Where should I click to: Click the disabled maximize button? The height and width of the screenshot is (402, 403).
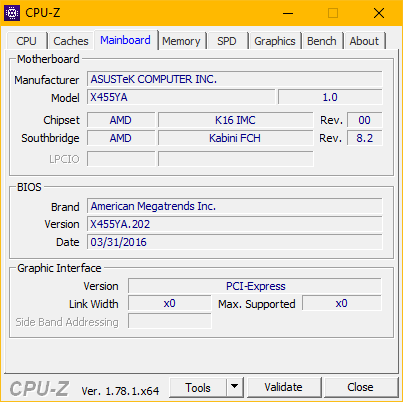point(333,13)
